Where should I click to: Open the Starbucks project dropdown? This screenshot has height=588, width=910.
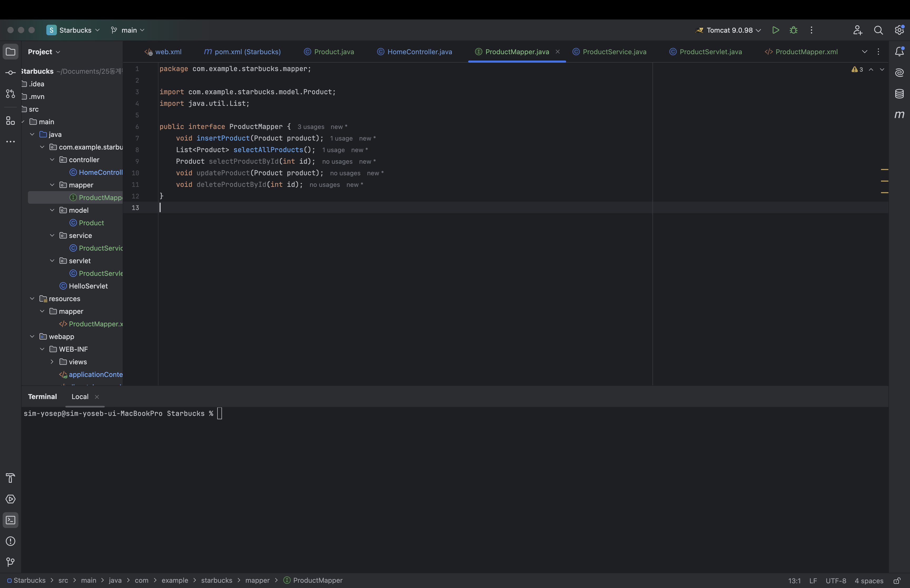[x=73, y=30]
